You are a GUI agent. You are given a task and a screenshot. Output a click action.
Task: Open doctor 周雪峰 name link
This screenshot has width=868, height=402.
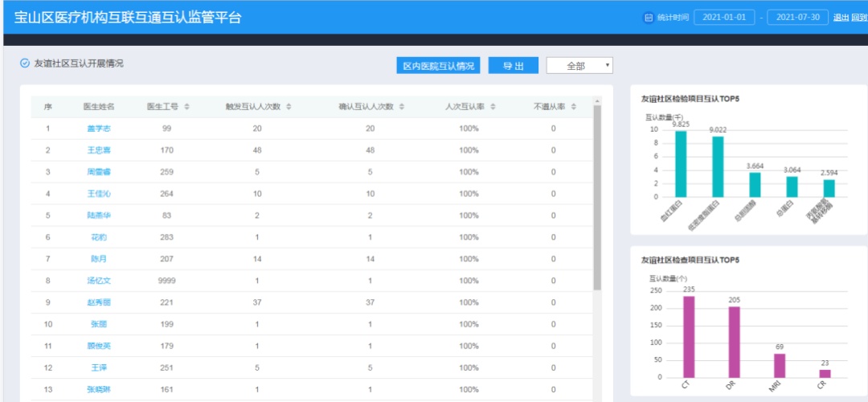[x=99, y=172]
